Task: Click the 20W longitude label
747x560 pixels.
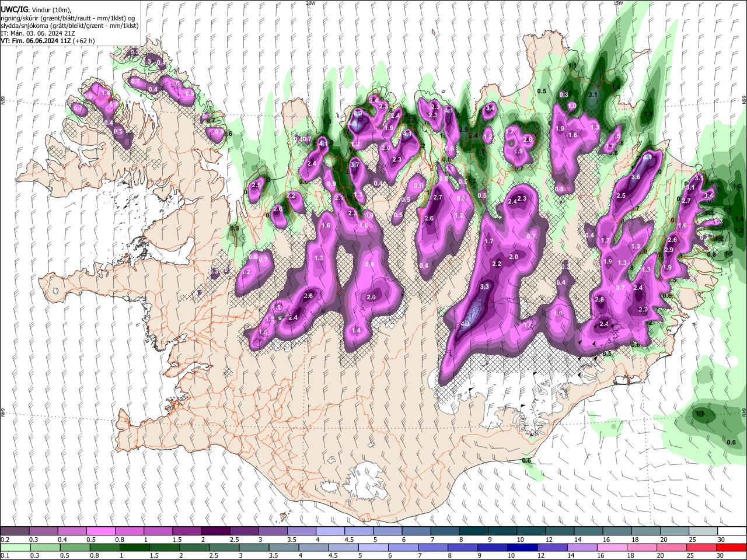Action: (310, 3)
